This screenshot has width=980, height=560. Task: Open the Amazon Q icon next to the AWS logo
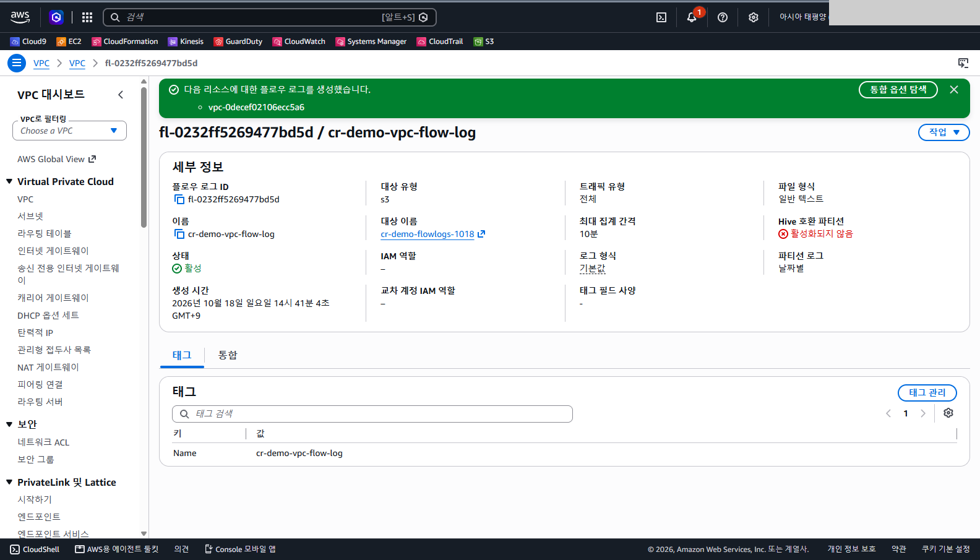56,17
